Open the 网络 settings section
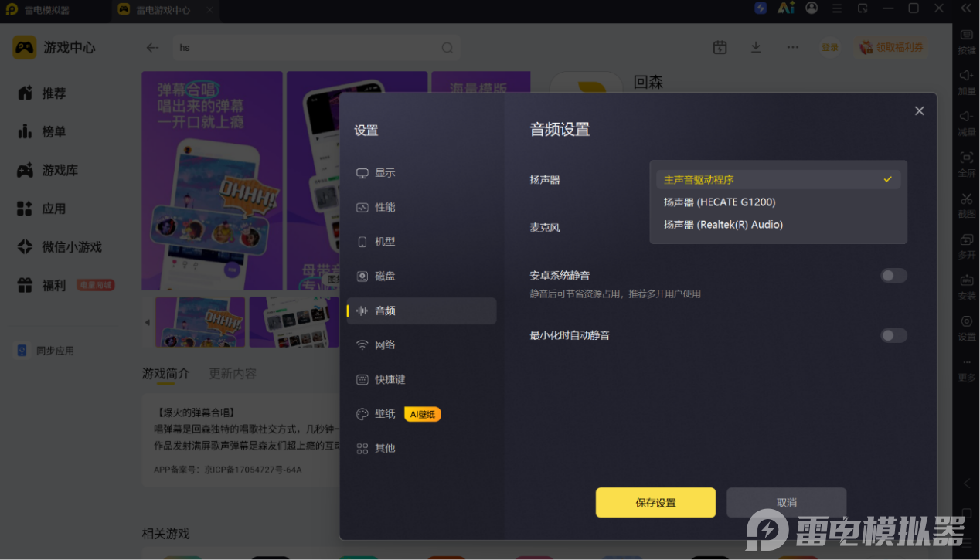Viewport: 980px width, 560px height. [x=421, y=344]
